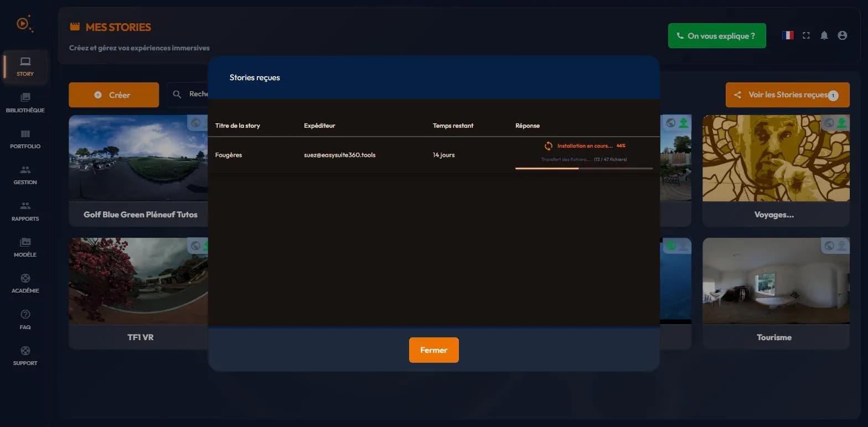868x427 pixels.
Task: Click the Installation en cours status text
Action: coord(585,146)
